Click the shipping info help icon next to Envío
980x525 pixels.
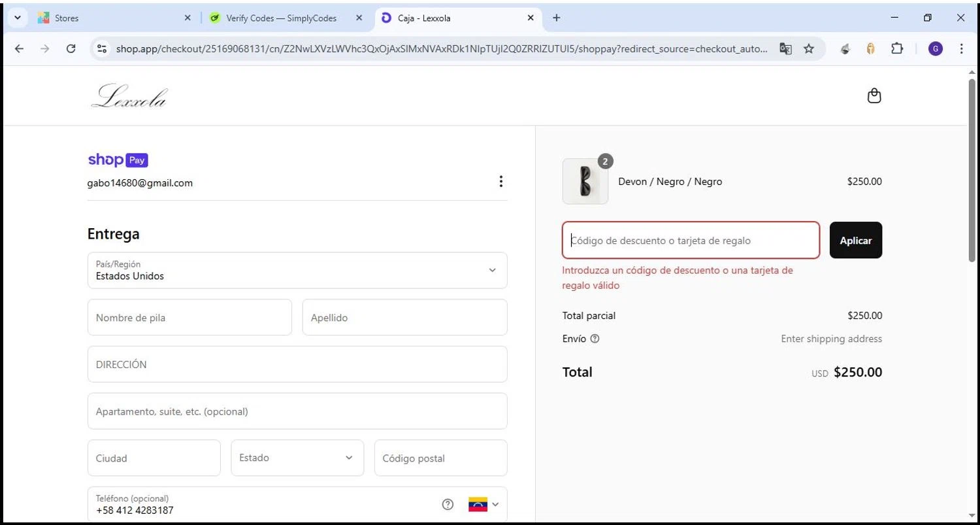point(595,339)
